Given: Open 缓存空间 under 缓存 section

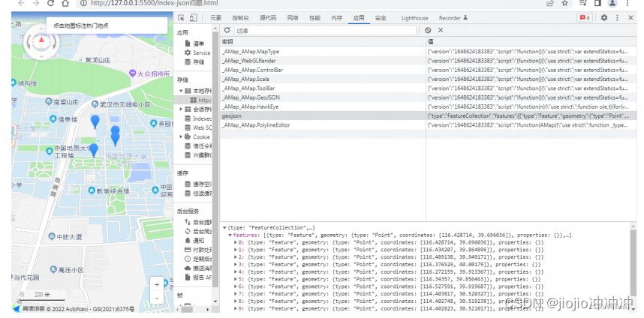Looking at the screenshot, I should tap(197, 184).
